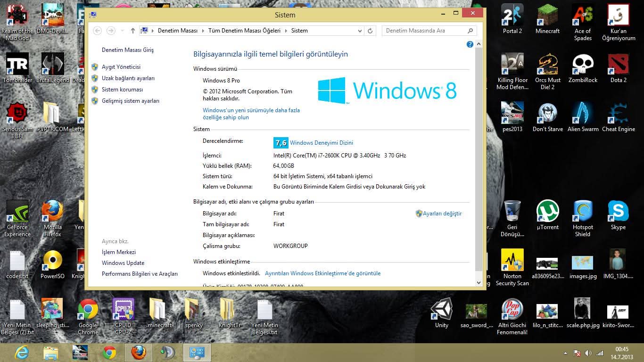Image resolution: width=644 pixels, height=362 pixels.
Task: Open Performans Bilgileri ve Araçları link
Action: pos(140,274)
